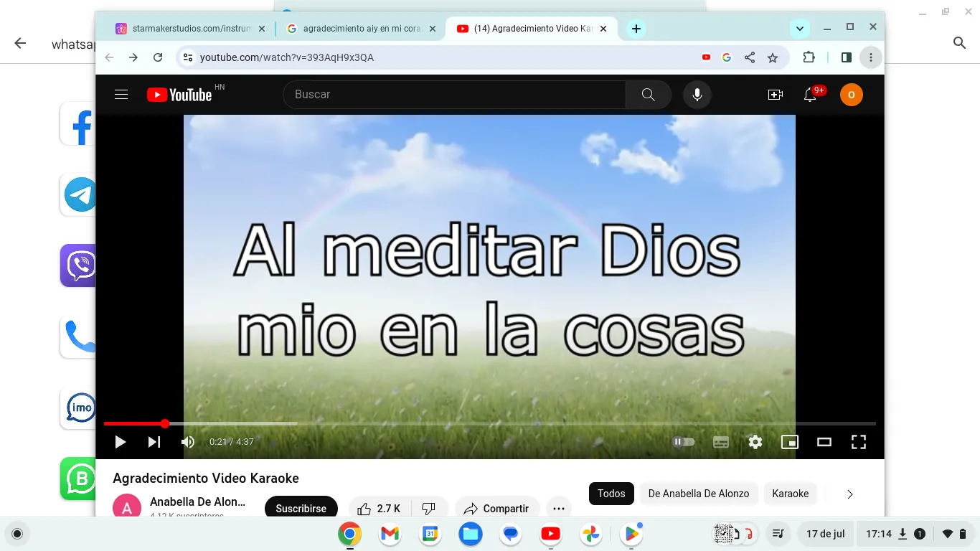
Task: Click the video title Agradecimiento Video Karaoke
Action: click(206, 478)
